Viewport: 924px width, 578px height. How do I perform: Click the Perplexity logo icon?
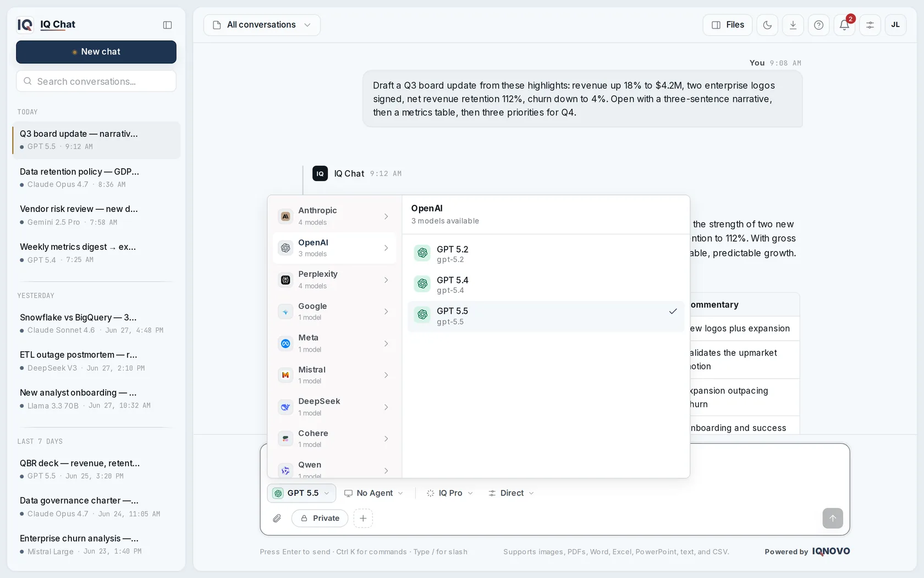[285, 280]
